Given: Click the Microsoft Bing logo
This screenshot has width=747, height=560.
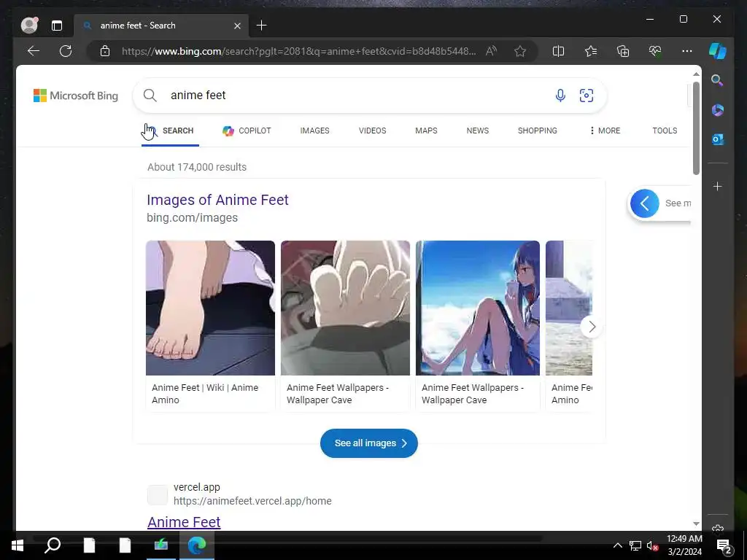Looking at the screenshot, I should coord(76,96).
